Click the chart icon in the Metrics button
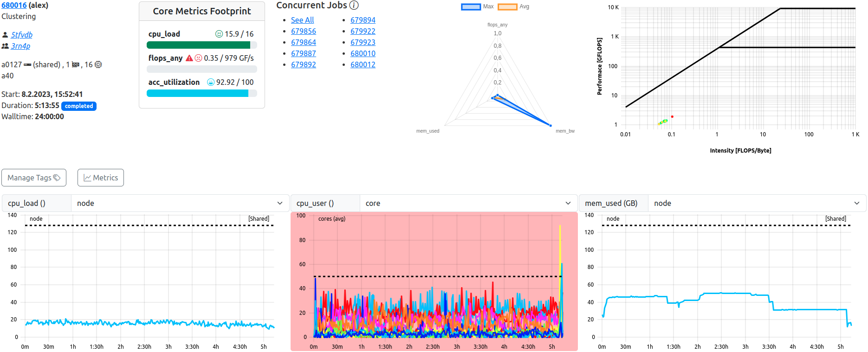This screenshot has width=868, height=352. [x=87, y=178]
